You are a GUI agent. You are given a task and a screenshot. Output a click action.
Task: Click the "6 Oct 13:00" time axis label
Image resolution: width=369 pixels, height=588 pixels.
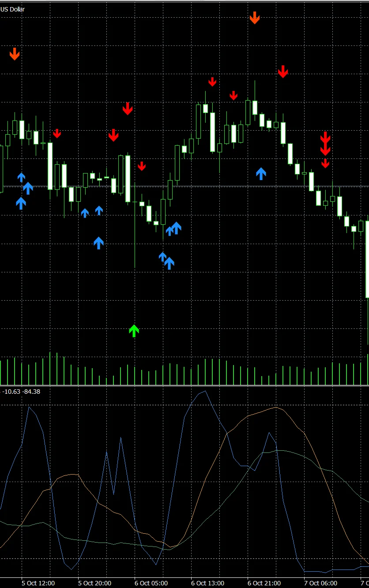coord(208,583)
